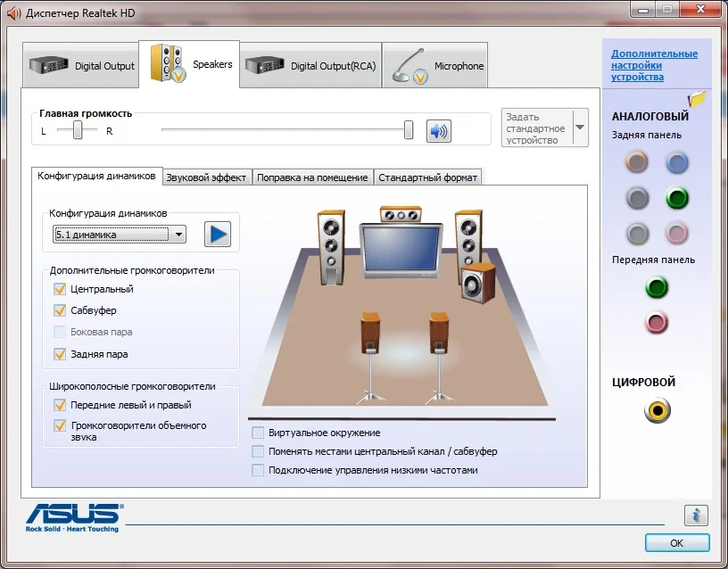Open the information button
This screenshot has width=728, height=569.
pyautogui.click(x=696, y=515)
